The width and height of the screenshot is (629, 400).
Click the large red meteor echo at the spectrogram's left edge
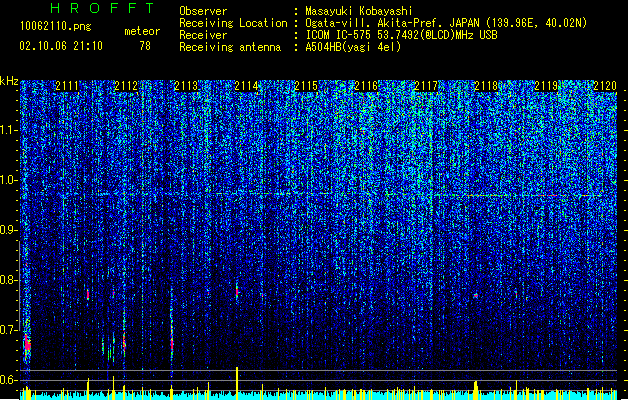click(27, 344)
